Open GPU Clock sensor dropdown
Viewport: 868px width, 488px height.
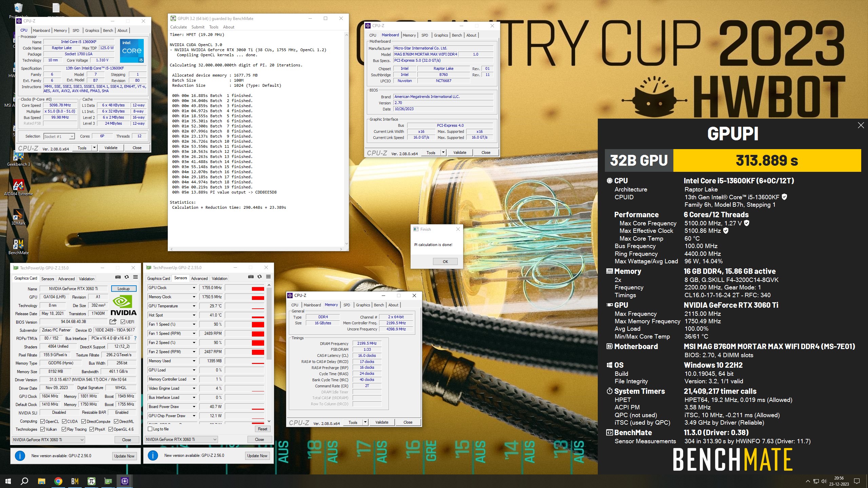point(194,288)
